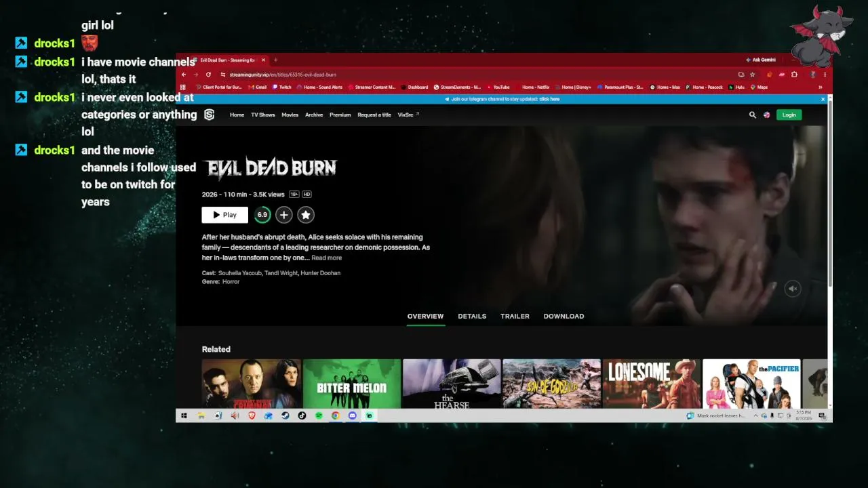Viewport: 868px width, 488px height.
Task: Open Request a title page
Action: click(x=374, y=115)
